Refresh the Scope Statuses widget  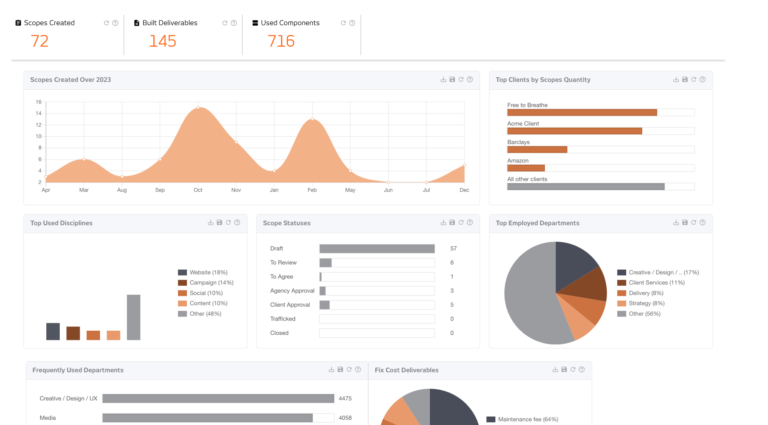[461, 223]
